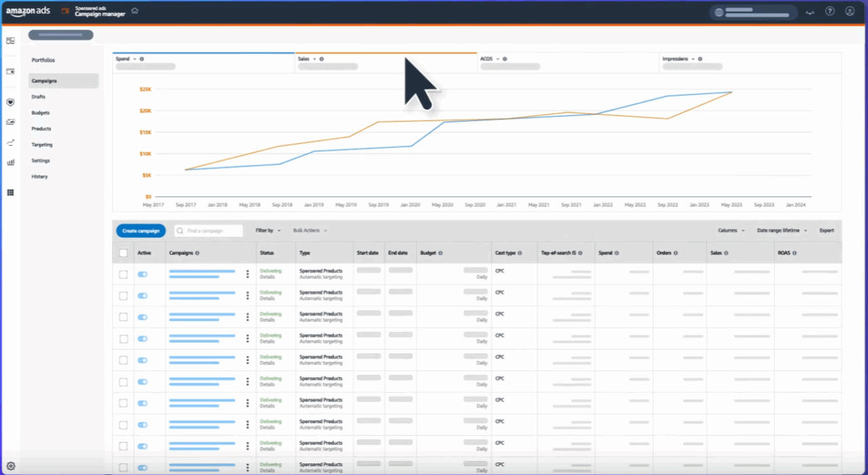Open the Filter by dropdown

267,230
